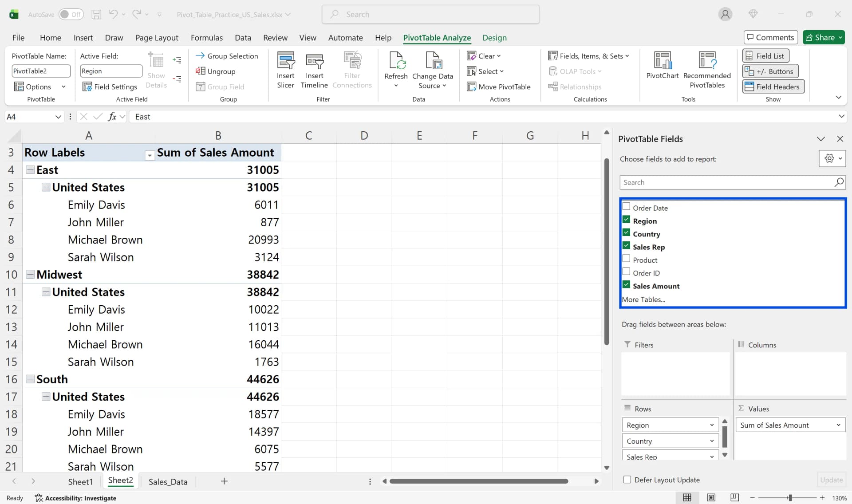Collapse the East group in the pivot table
The image size is (852, 504).
pos(30,169)
